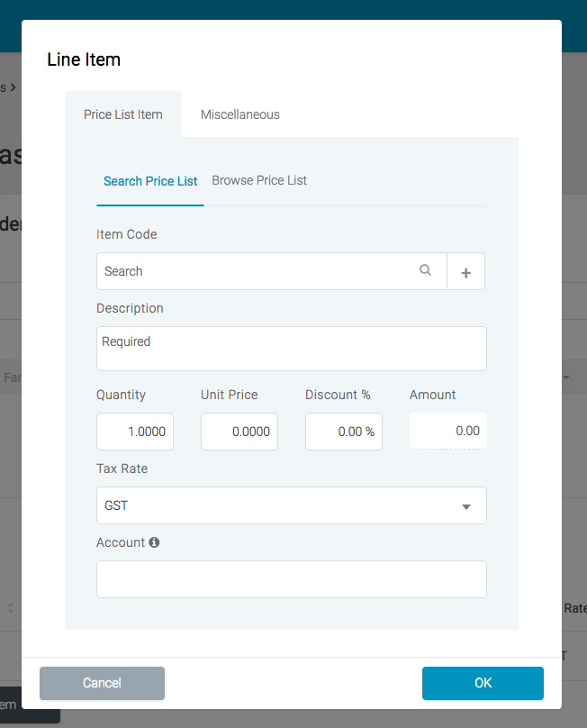Image resolution: width=587 pixels, height=728 pixels.
Task: Select the Search Price List tab
Action: [150, 181]
